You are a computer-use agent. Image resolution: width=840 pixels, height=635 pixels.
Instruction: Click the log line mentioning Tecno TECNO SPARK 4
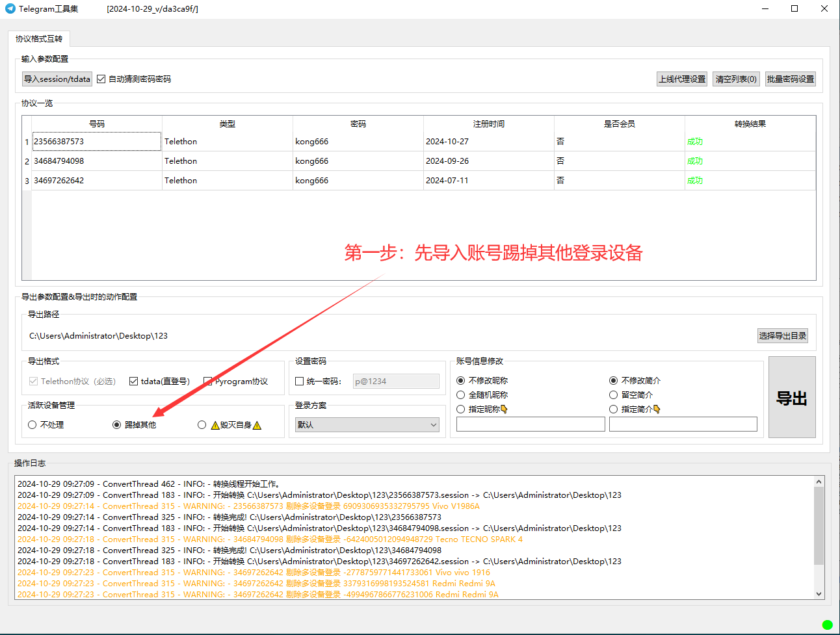(270, 539)
